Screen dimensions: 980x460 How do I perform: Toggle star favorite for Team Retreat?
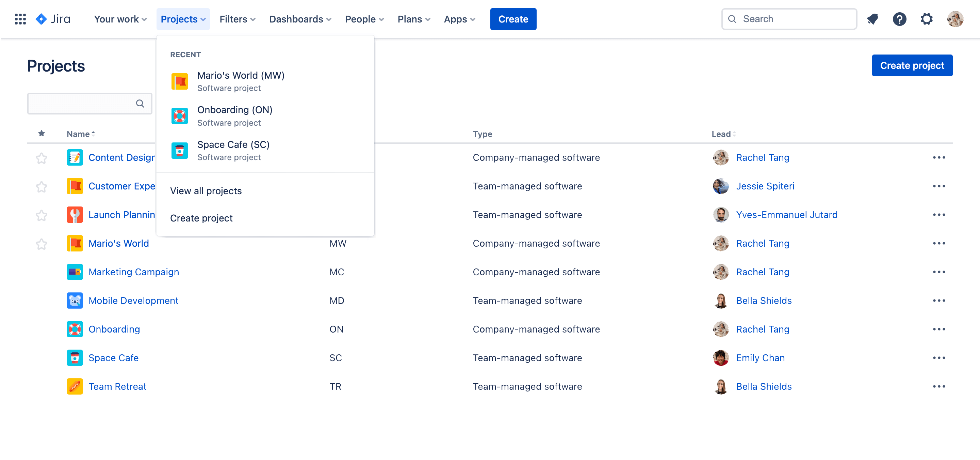pyautogui.click(x=43, y=386)
